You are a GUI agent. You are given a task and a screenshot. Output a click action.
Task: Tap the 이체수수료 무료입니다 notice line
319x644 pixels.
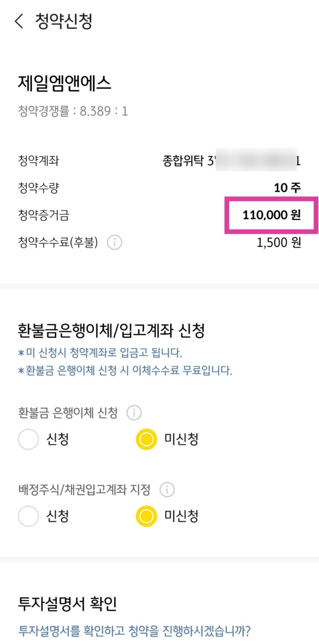(x=125, y=371)
